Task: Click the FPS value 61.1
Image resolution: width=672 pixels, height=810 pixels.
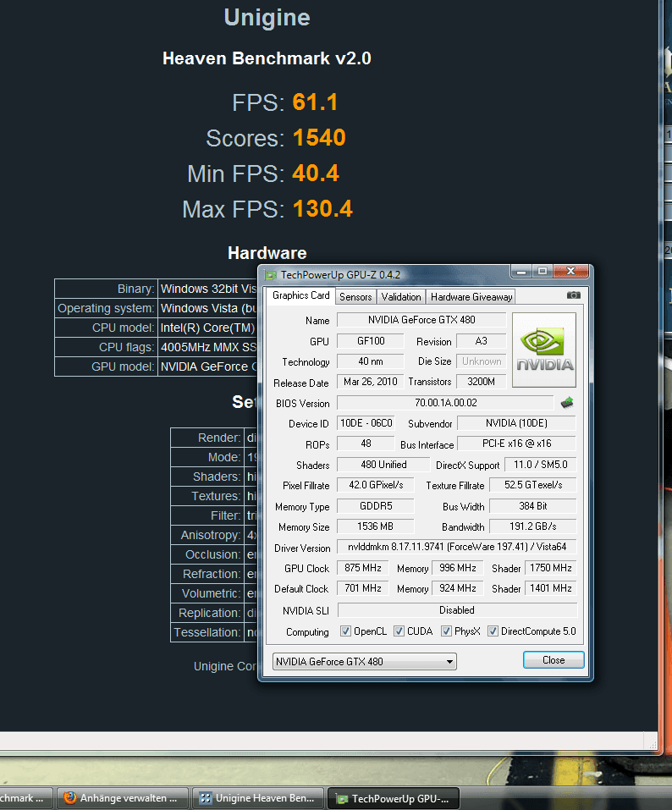Action: pos(315,102)
